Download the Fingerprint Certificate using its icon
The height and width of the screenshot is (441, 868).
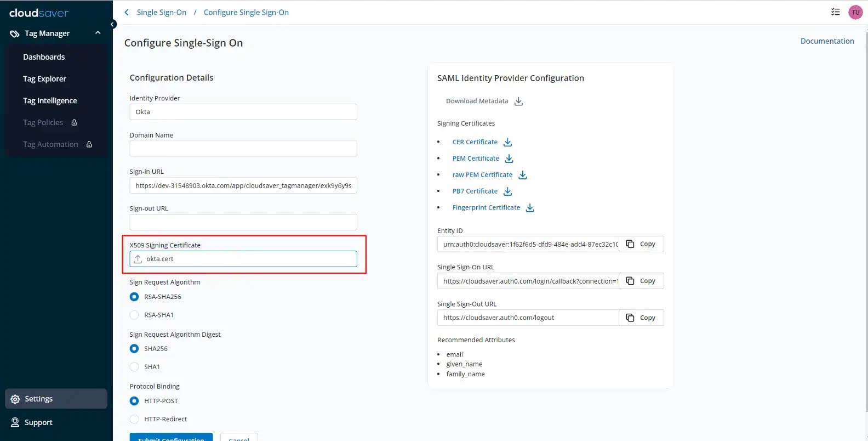tap(530, 208)
